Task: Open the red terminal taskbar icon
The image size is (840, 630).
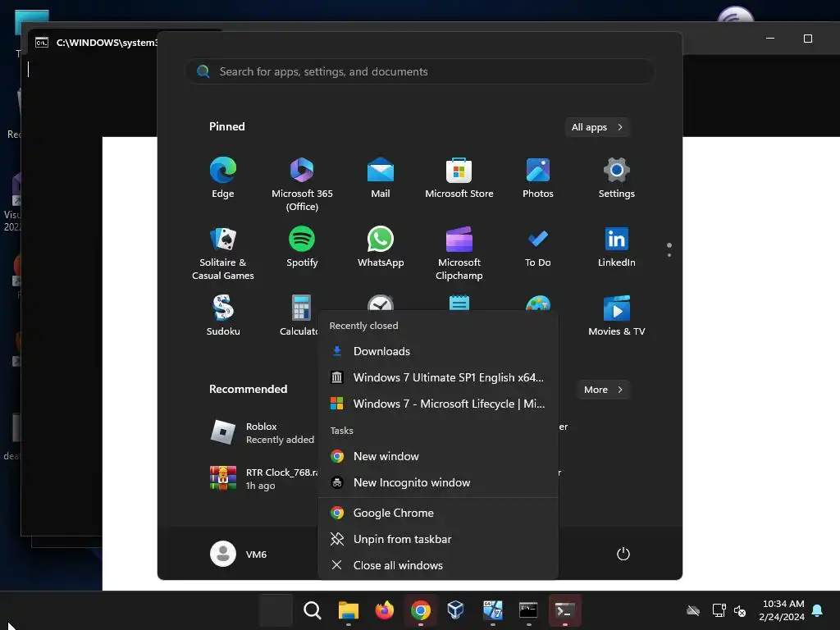Action: pyautogui.click(x=564, y=610)
